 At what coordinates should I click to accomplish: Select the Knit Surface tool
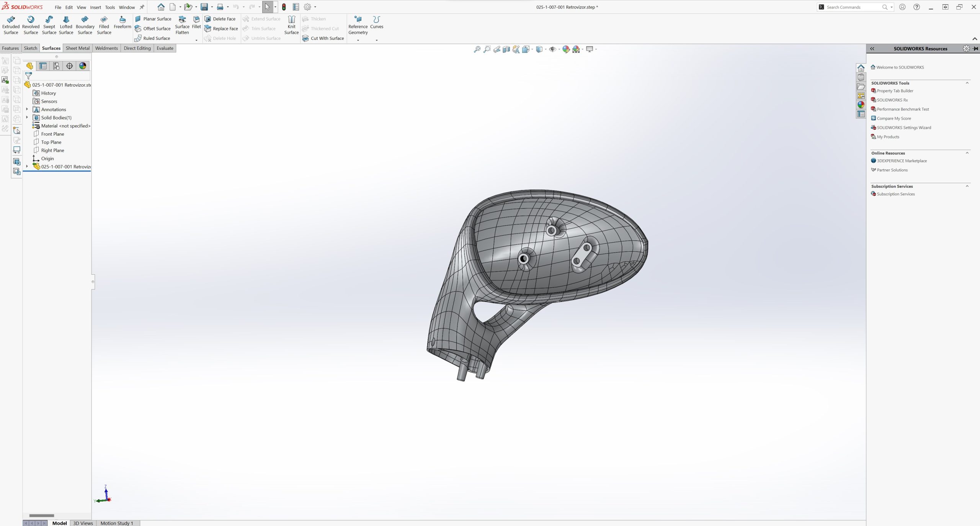click(291, 25)
